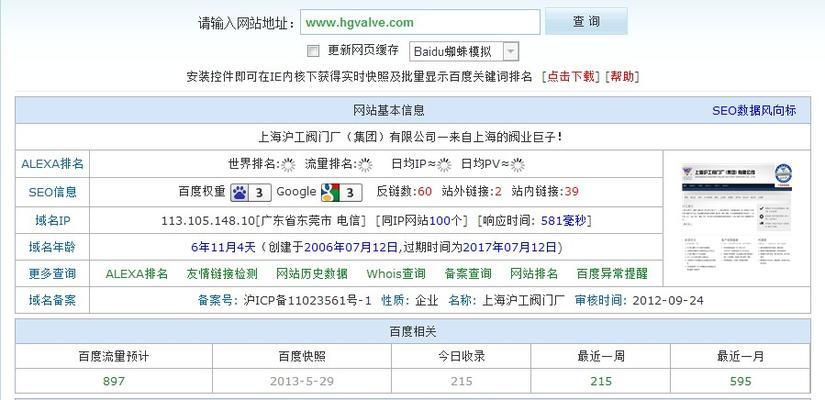Click the expiry date 2017年07月12日
825x400 pixels.
point(510,247)
